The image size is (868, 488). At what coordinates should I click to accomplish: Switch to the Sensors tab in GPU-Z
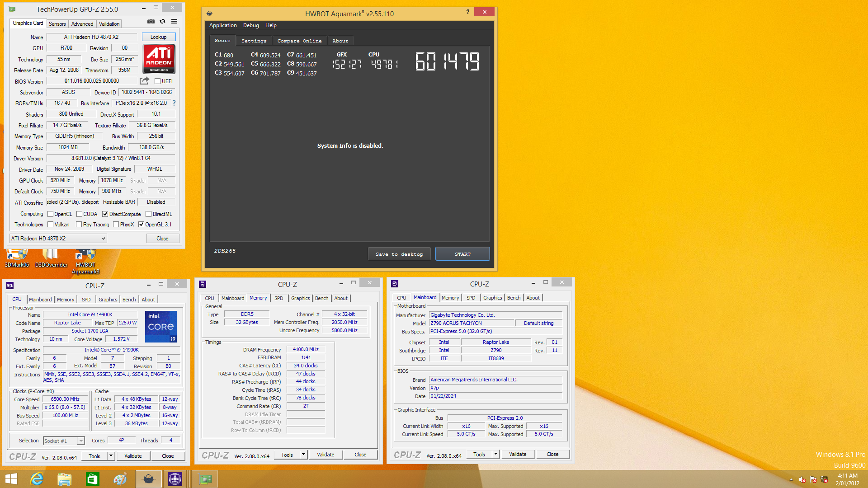coord(57,24)
